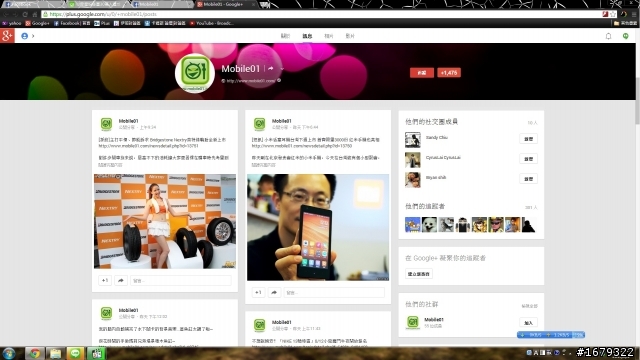Image resolution: width=640 pixels, height=360 pixels.
Task: Click the Mobile01 avatar on the phone post
Action: point(259,124)
